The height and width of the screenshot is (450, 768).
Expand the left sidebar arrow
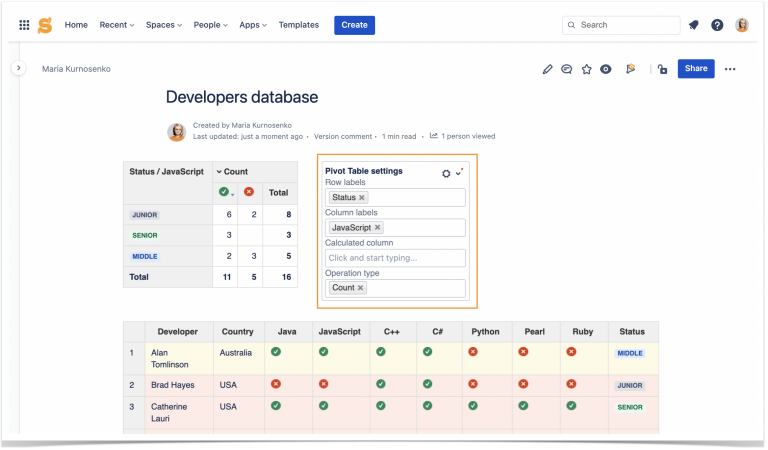tap(18, 68)
